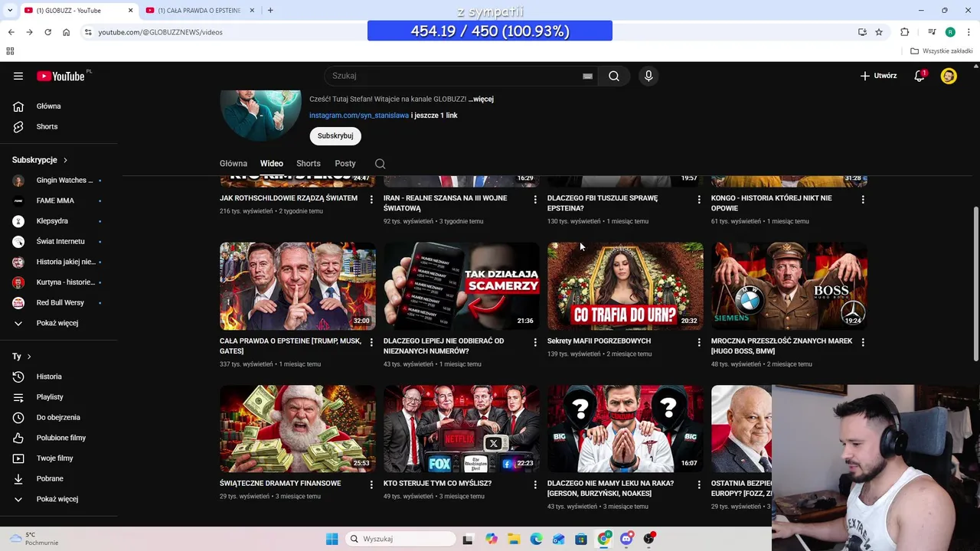This screenshot has width=980, height=551.
Task: Click the Chrome address bar URL
Action: tap(160, 32)
